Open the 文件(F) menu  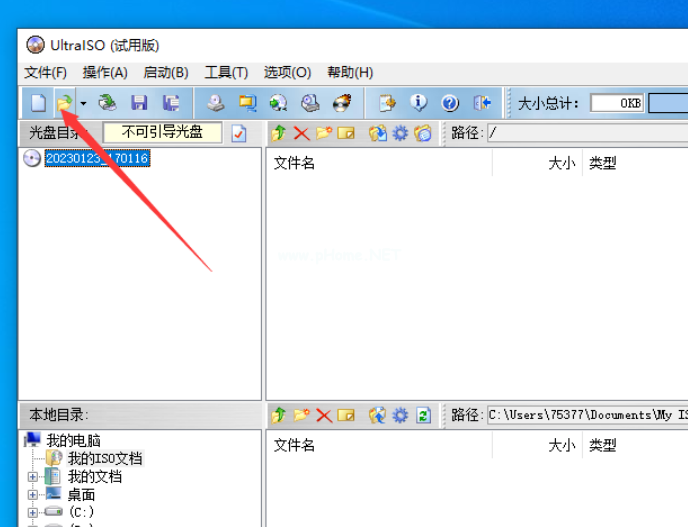point(45,73)
